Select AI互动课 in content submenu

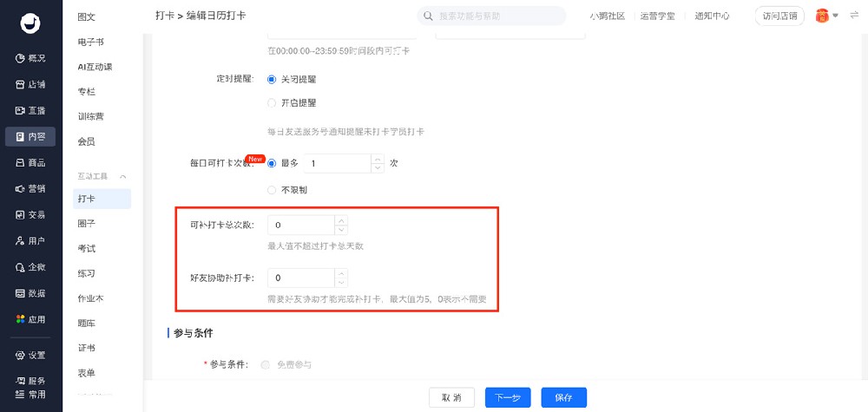click(x=95, y=67)
